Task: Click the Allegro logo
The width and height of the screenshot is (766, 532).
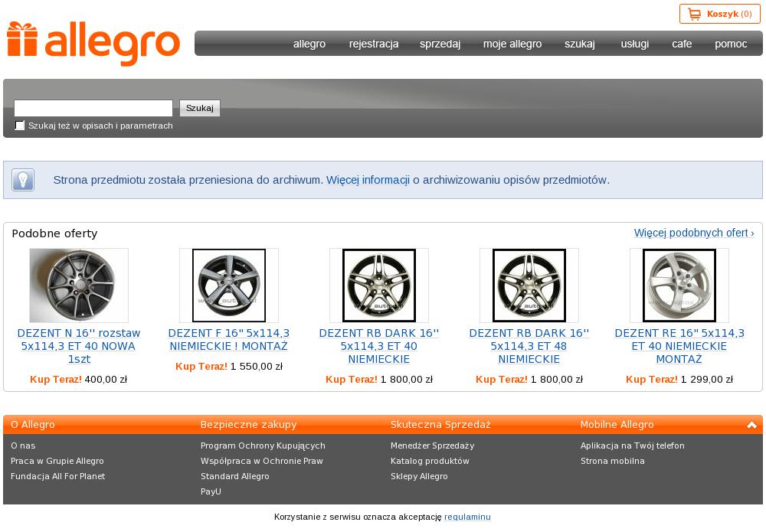Action: click(x=93, y=43)
